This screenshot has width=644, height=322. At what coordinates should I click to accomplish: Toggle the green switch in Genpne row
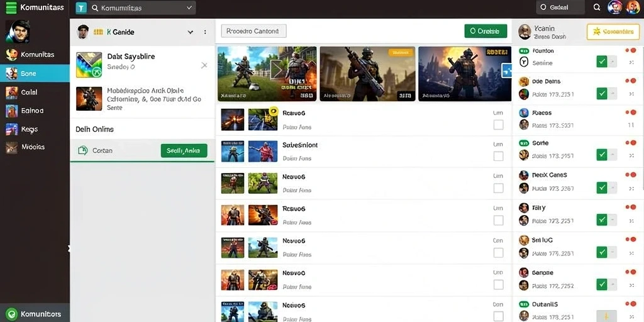[606, 284]
